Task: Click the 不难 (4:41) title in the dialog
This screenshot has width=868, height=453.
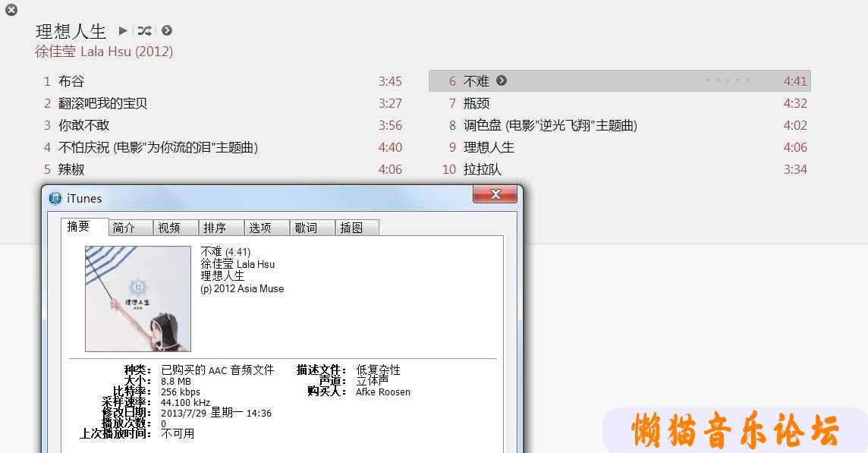Action: coord(225,252)
